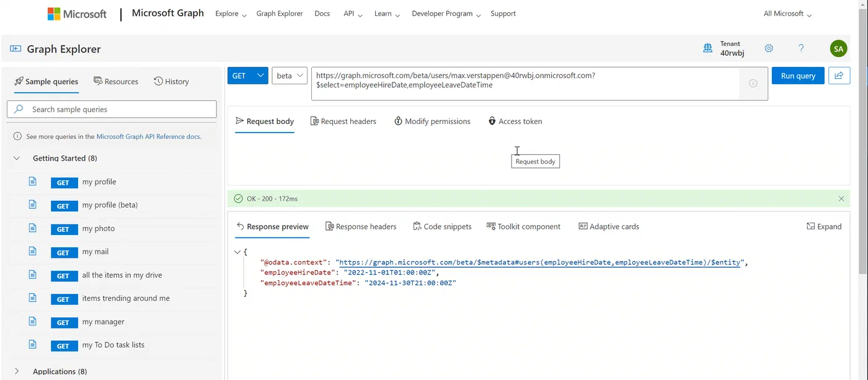Select Toolkit component tab
Screen dimensions: 868x380
tap(523, 227)
